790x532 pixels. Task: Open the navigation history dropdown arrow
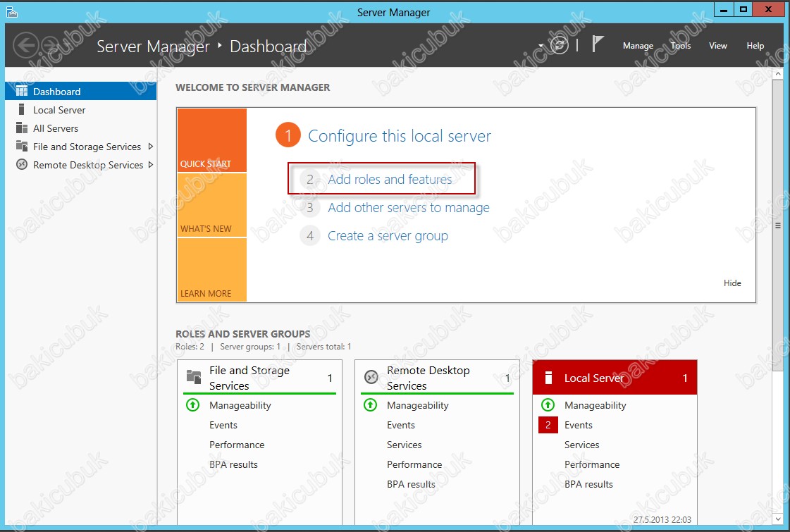541,46
